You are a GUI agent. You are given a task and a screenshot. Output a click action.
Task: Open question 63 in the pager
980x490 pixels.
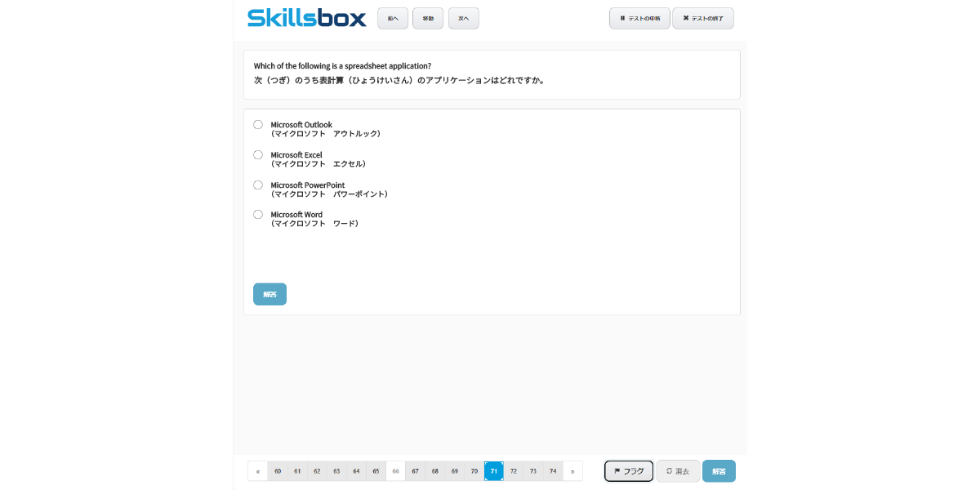tap(336, 471)
